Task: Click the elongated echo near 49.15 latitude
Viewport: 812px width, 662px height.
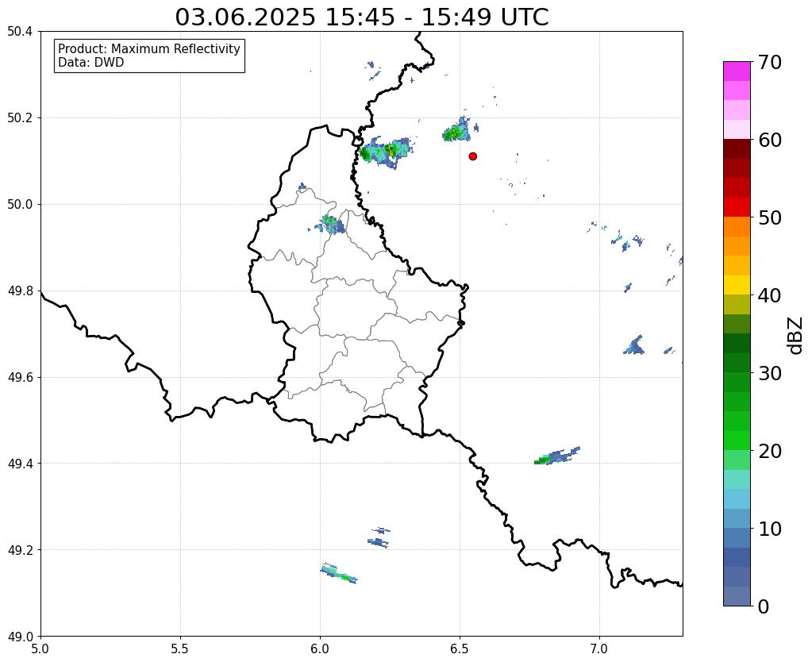Action: pos(339,573)
